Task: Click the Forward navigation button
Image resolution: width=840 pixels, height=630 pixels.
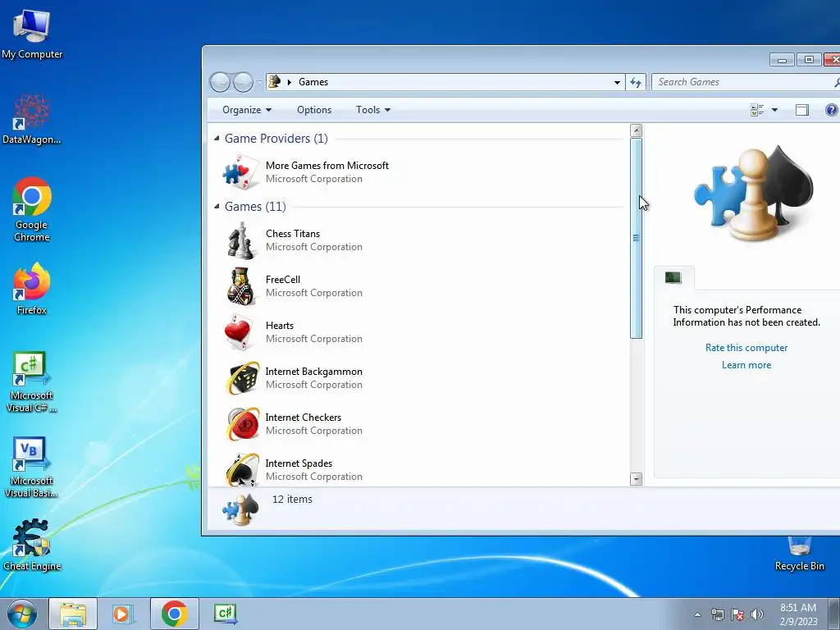Action: [243, 82]
